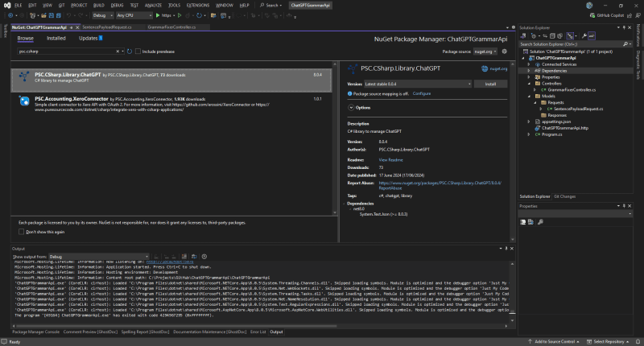Open Package source nuget.org dropdown
The image size is (644, 346).
485,51
